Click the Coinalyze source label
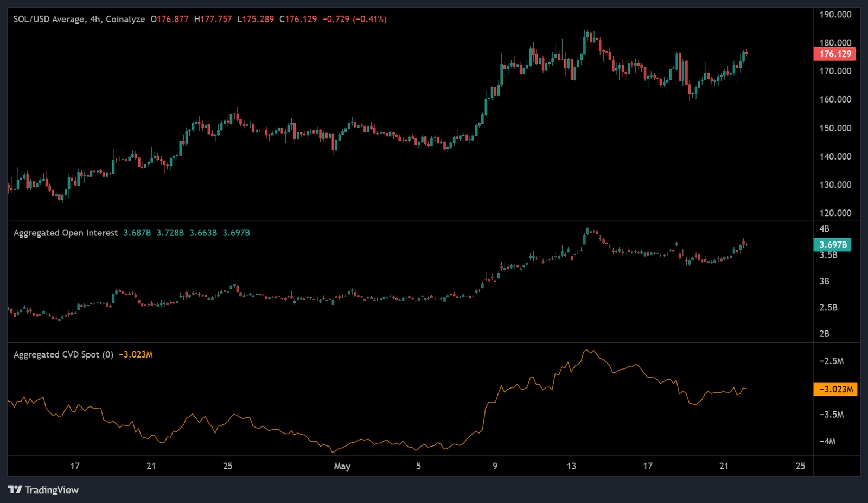Viewport: 868px width, 503px height. pos(125,19)
